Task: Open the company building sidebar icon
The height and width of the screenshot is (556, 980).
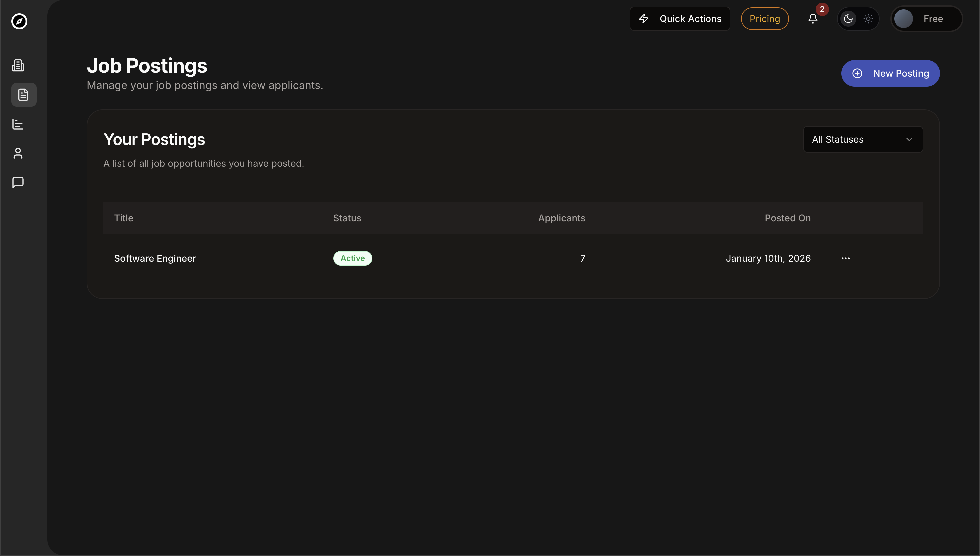Action: [x=18, y=65]
